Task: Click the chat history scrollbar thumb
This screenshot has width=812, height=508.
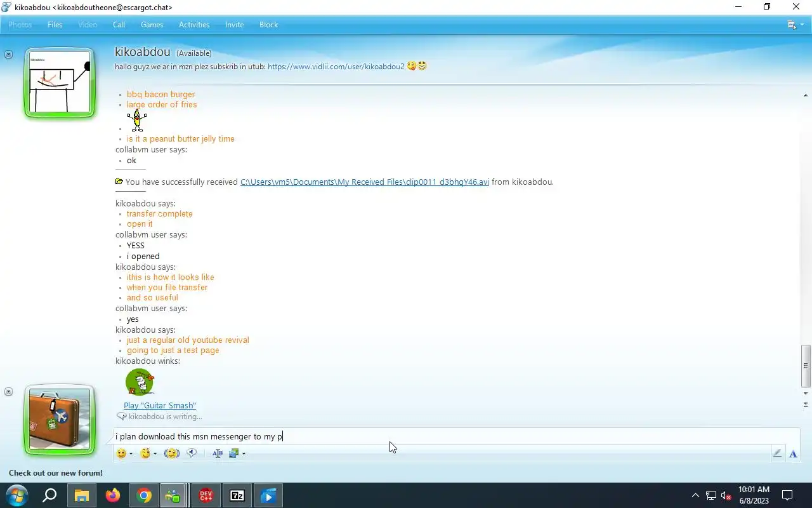Action: (x=806, y=366)
